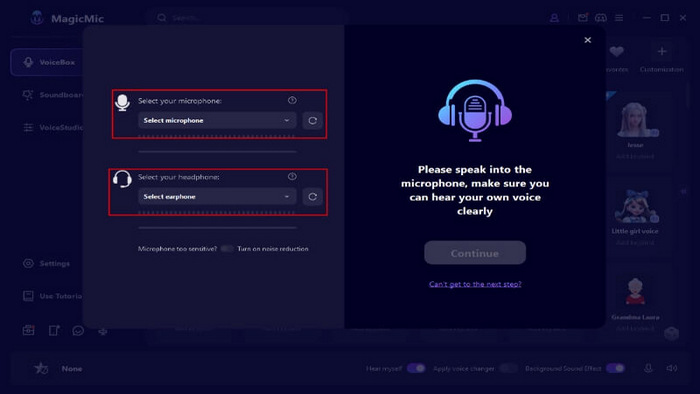Screen dimensions: 700x394
Task: Open the Select earphone dropdown
Action: coord(217,197)
